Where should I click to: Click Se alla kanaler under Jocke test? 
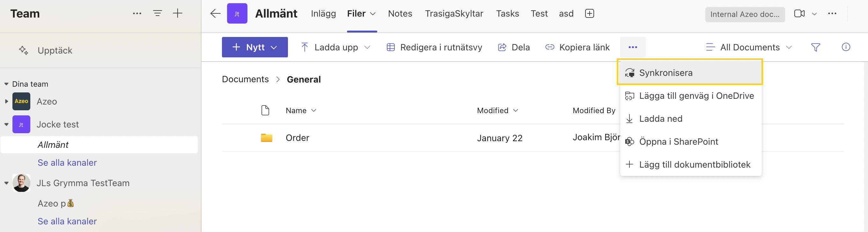pyautogui.click(x=67, y=163)
